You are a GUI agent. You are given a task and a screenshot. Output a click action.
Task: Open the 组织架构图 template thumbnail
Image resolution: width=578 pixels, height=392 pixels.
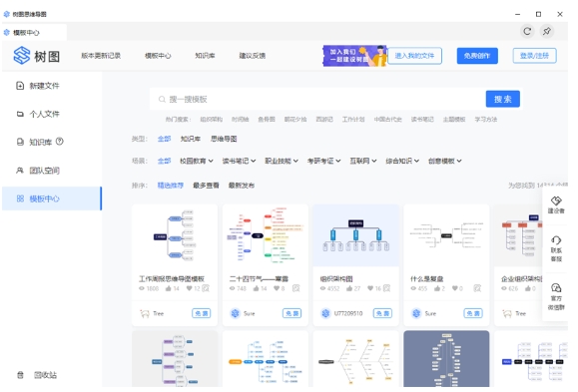click(356, 235)
